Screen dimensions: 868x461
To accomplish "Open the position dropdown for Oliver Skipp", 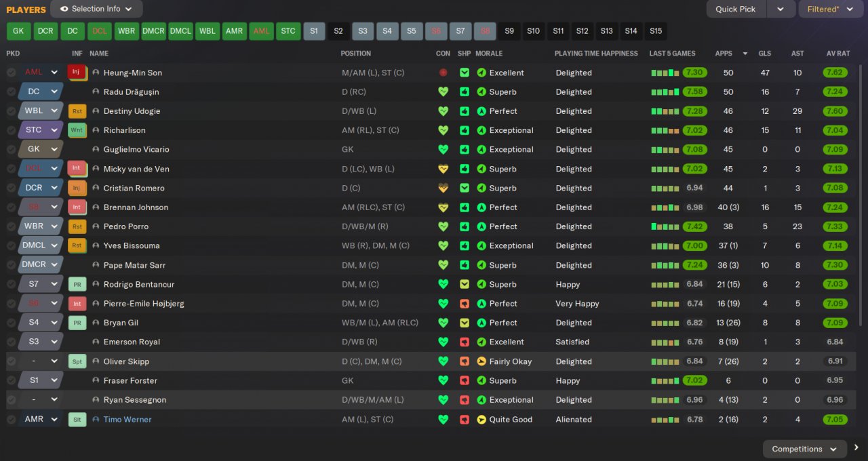I will coord(41,361).
